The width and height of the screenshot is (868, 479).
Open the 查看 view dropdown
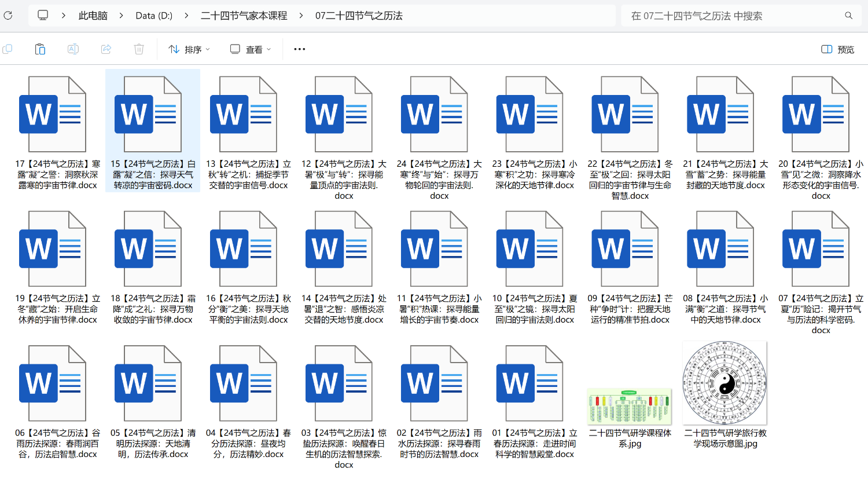[x=251, y=49]
